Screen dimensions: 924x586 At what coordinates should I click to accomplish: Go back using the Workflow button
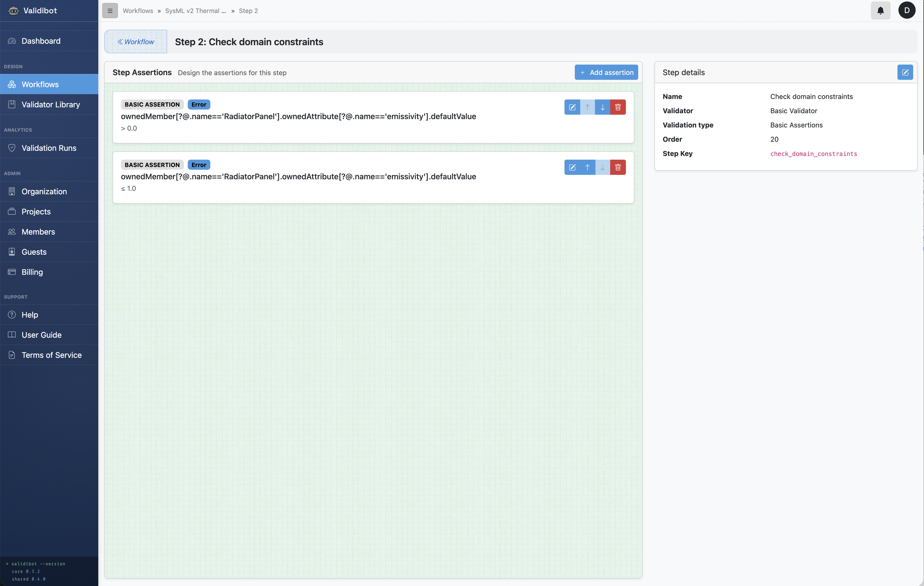click(135, 42)
